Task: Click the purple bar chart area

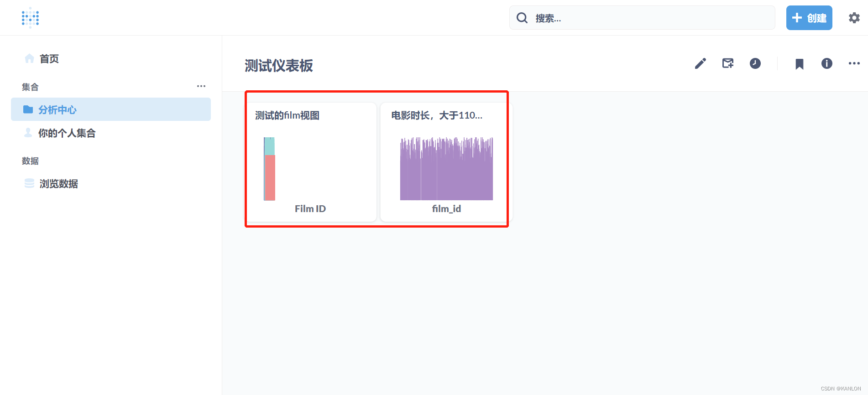Action: coord(446,169)
